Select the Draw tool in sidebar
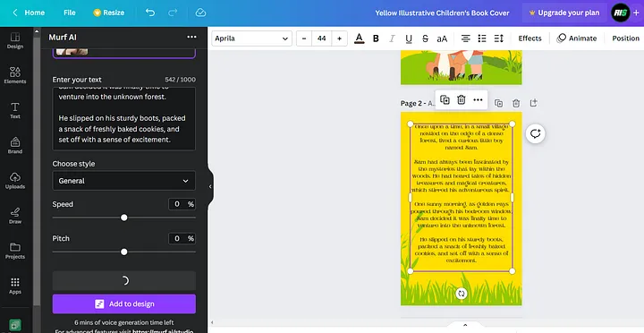The height and width of the screenshot is (333, 644). pos(15,216)
